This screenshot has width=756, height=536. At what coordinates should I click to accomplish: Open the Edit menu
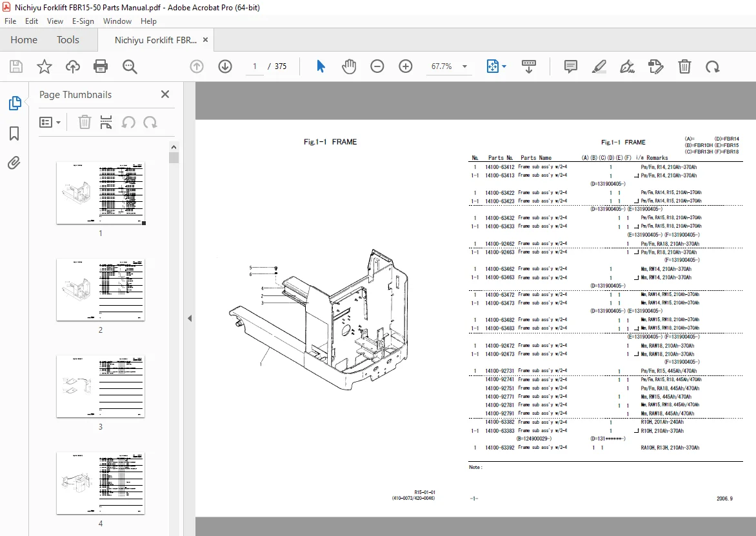tap(32, 21)
